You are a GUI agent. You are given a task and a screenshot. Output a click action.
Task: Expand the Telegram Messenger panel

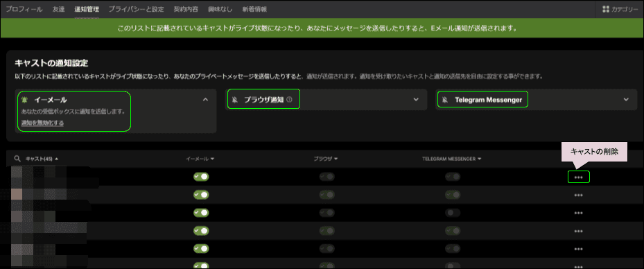[x=627, y=99]
